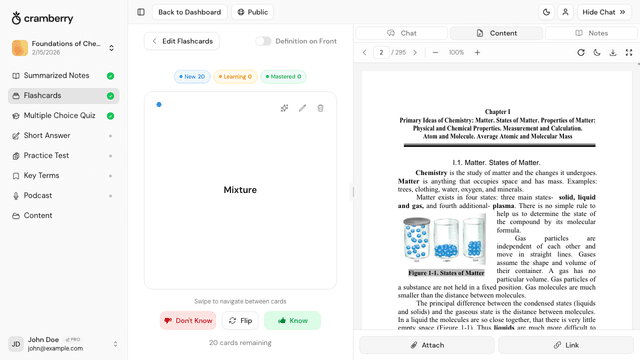The width and height of the screenshot is (640, 360).
Task: Click 20 cards remaining text
Action: point(240,342)
